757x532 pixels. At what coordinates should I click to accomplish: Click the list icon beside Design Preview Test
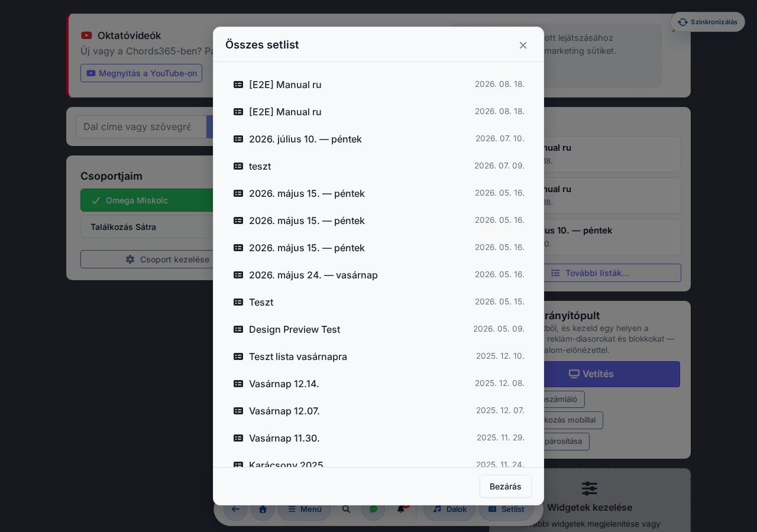coord(238,329)
